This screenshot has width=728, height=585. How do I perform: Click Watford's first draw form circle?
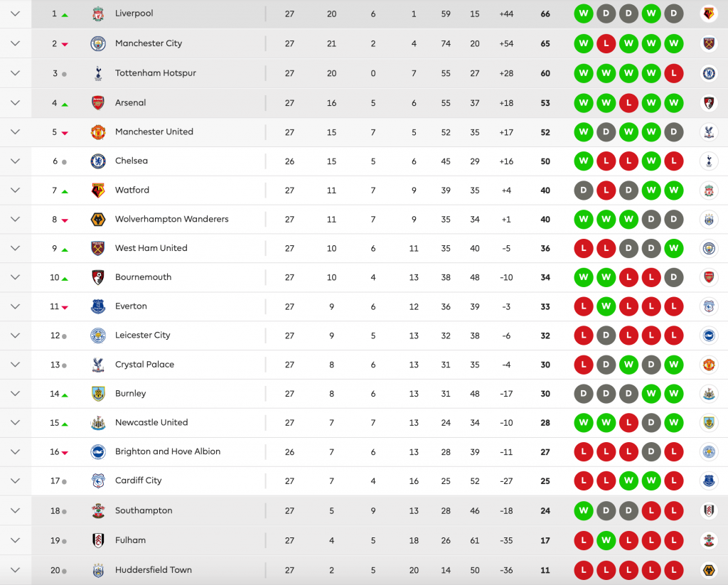pos(584,190)
